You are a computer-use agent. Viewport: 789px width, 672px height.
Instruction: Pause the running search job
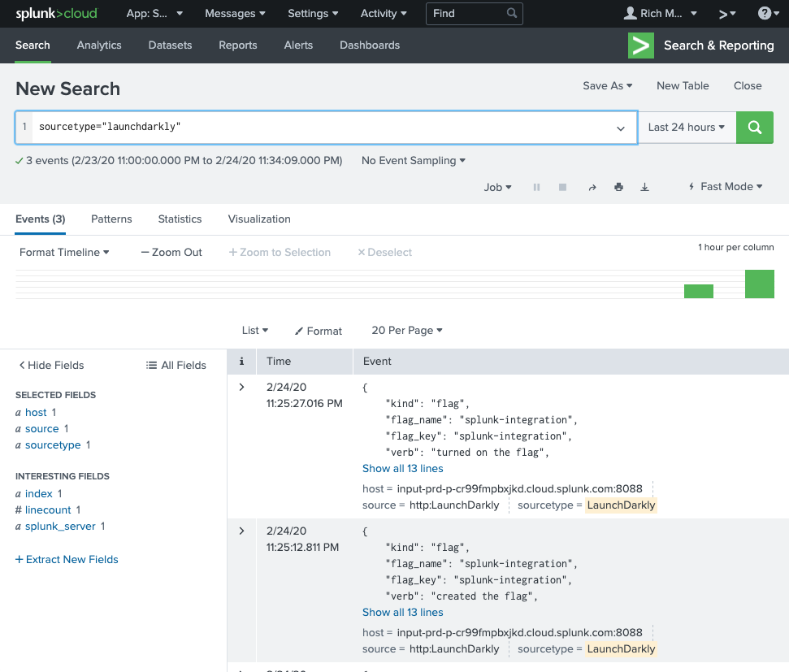click(x=536, y=186)
